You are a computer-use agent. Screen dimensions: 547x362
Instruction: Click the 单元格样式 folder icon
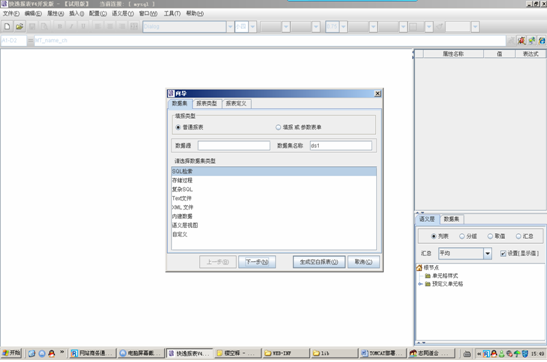[x=427, y=276]
